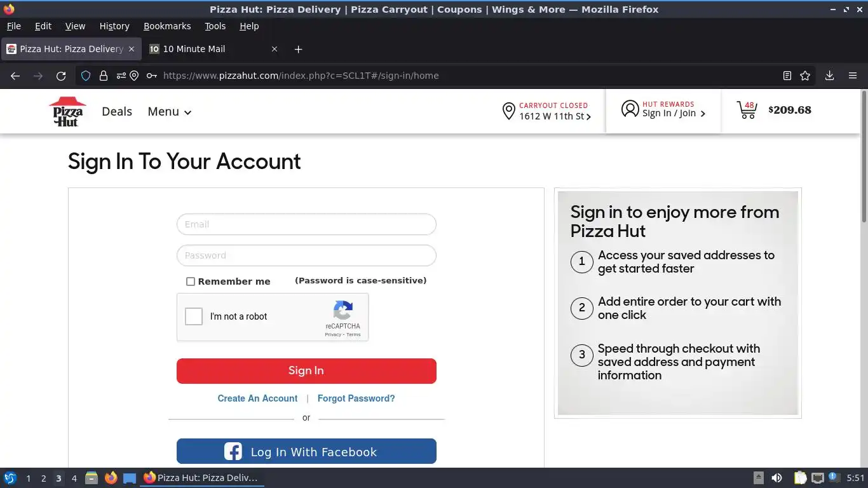The width and height of the screenshot is (868, 488).
Task: Open the 1612 W 11th St location selector
Action: [x=555, y=116]
